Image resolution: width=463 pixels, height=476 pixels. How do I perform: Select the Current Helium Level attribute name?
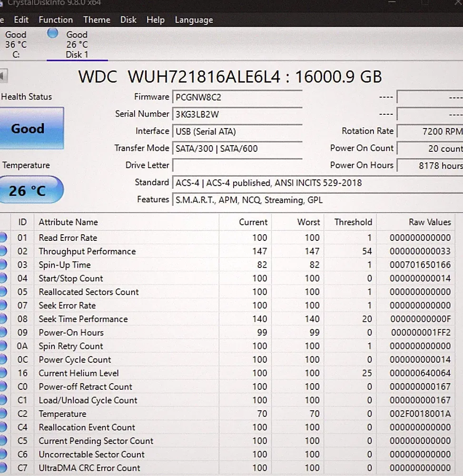[79, 373]
